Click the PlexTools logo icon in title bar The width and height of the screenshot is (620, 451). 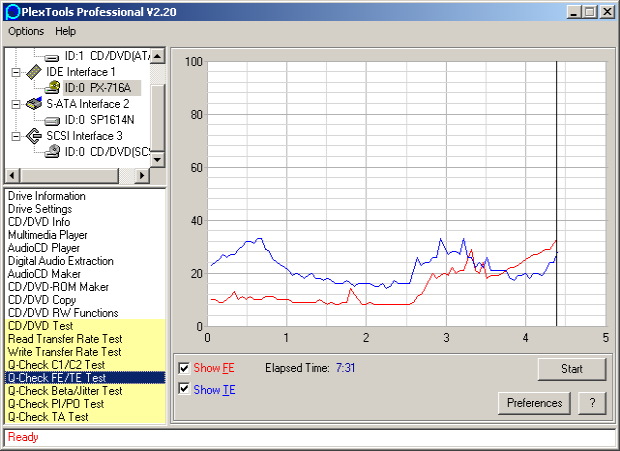[x=12, y=12]
